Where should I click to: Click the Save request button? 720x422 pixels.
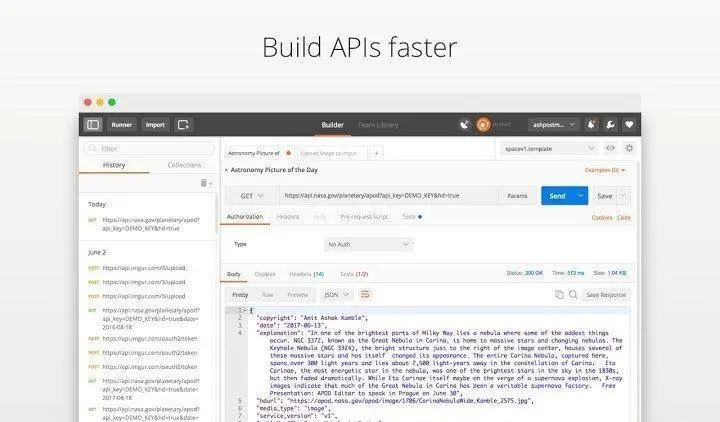pos(605,196)
